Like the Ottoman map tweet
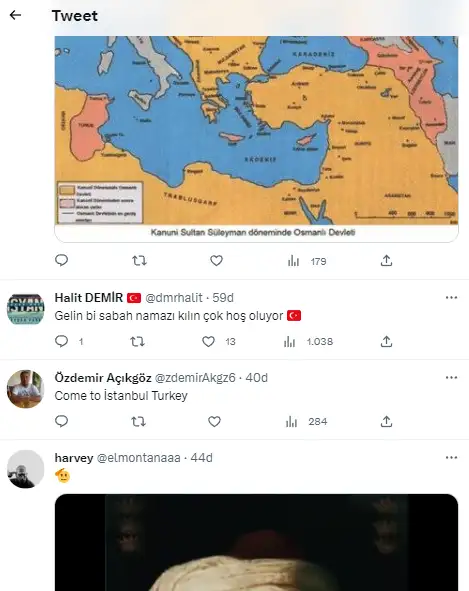The image size is (469, 591). click(216, 260)
